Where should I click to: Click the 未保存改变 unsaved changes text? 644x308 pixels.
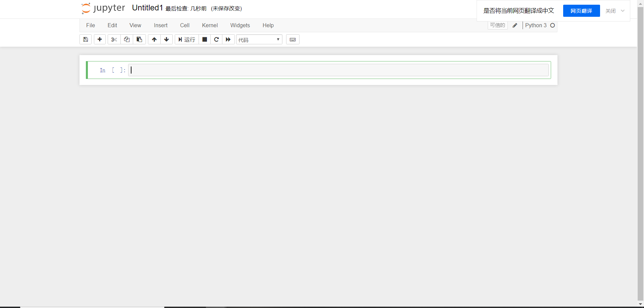point(226,9)
